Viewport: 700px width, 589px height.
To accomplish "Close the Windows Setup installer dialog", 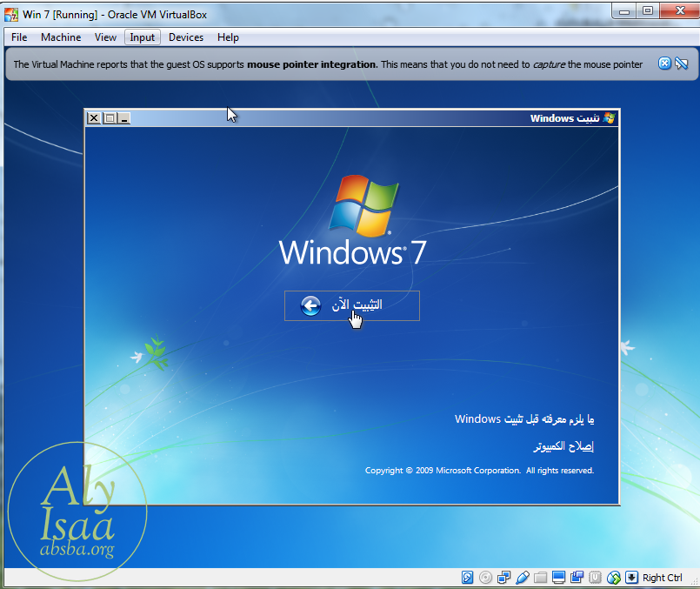I will point(94,118).
